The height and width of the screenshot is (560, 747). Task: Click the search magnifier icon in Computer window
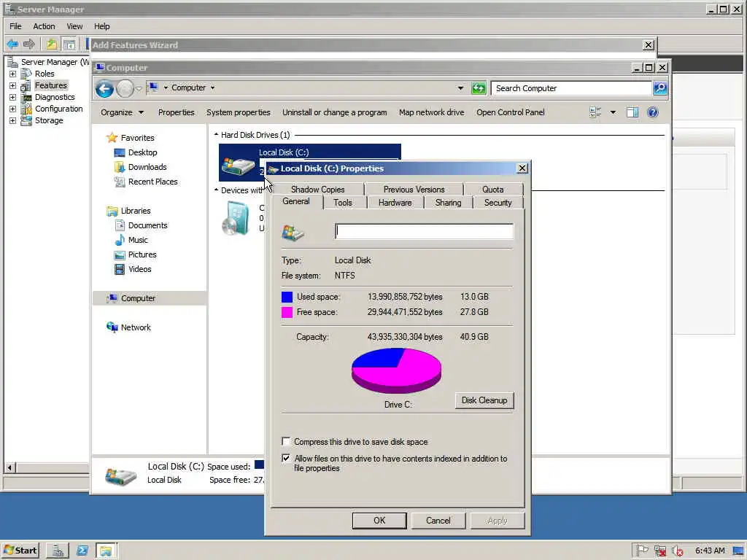[x=659, y=88]
